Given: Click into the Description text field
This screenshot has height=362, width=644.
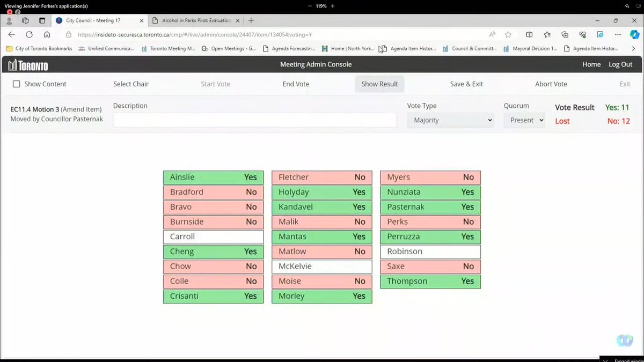Looking at the screenshot, I should 255,120.
